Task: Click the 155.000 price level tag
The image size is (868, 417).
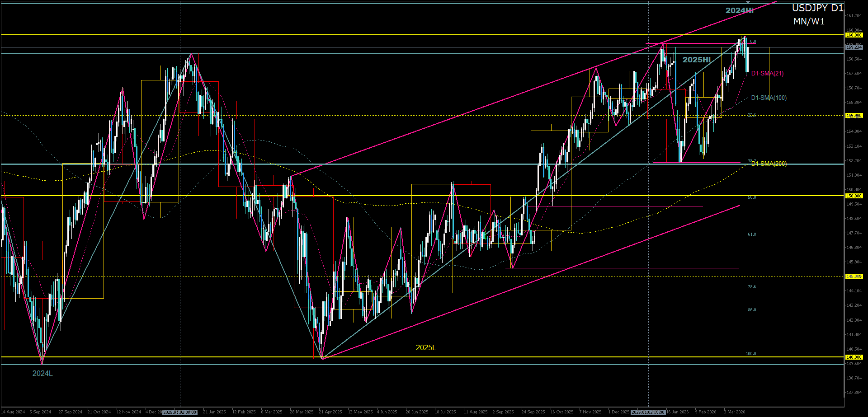Action: point(854,116)
